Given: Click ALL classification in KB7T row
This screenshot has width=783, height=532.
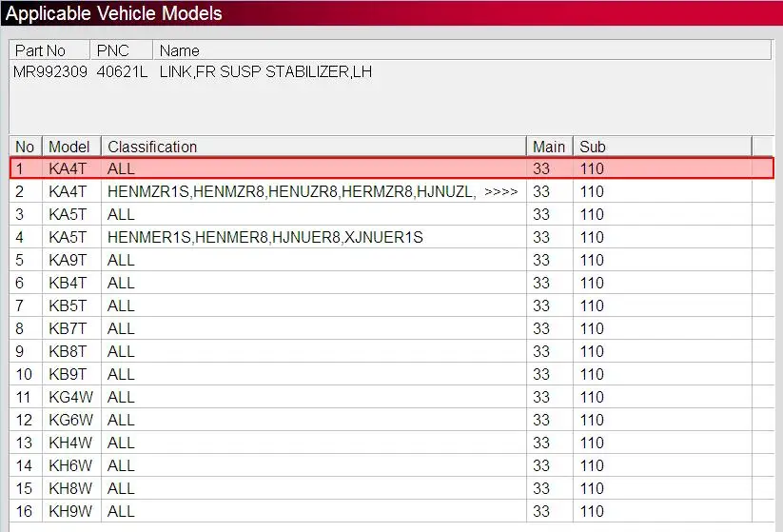Looking at the screenshot, I should point(121,328).
